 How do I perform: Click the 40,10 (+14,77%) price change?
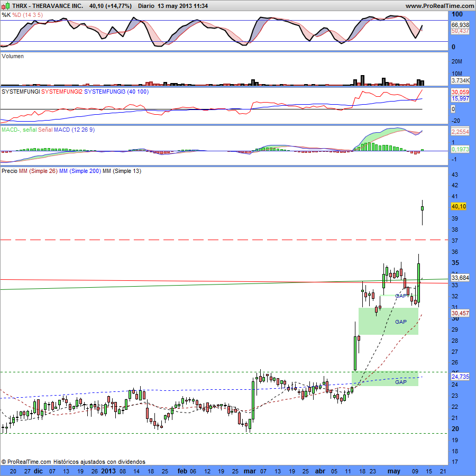tap(111, 6)
